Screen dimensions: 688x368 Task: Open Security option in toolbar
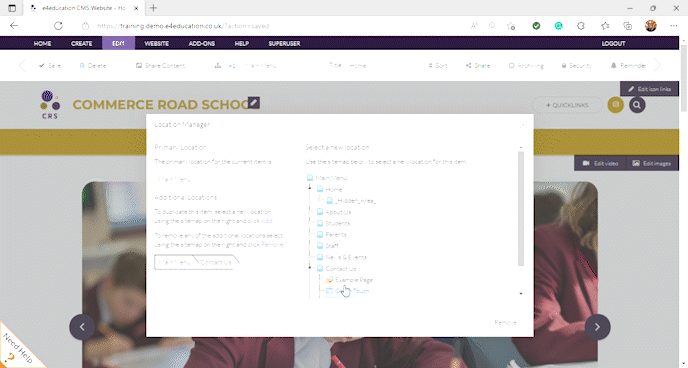(577, 65)
